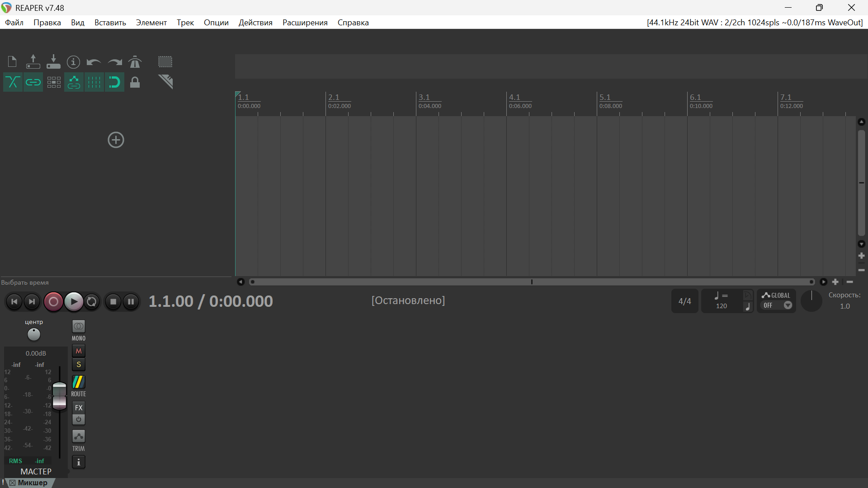Open the Действия menu
The height and width of the screenshot is (488, 868).
(255, 23)
